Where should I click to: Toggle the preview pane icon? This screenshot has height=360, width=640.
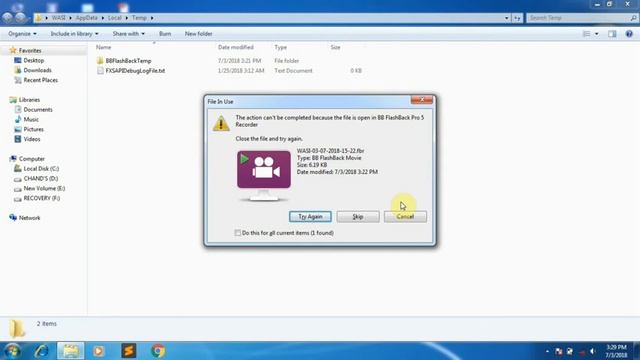click(612, 34)
